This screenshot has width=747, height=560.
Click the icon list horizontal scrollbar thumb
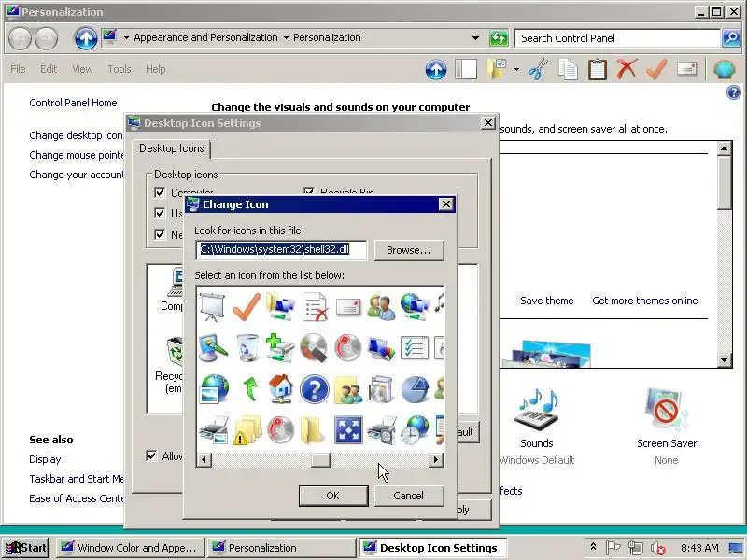point(320,460)
